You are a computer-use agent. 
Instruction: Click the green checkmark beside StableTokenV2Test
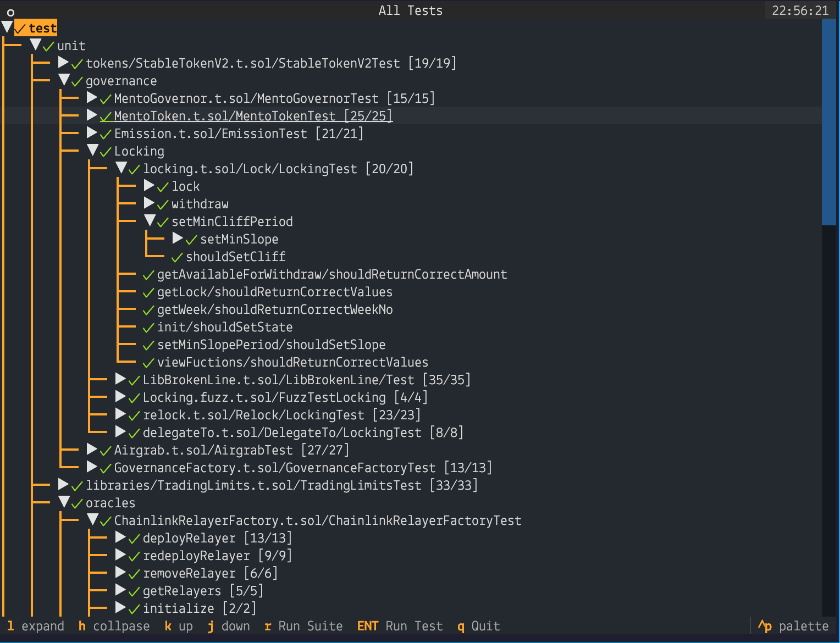pos(75,63)
